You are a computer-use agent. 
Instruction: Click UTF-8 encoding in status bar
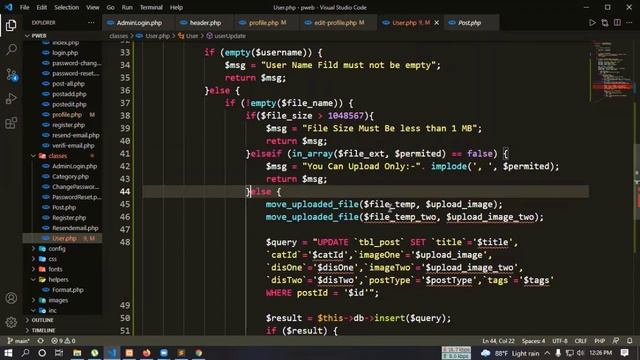click(560, 341)
